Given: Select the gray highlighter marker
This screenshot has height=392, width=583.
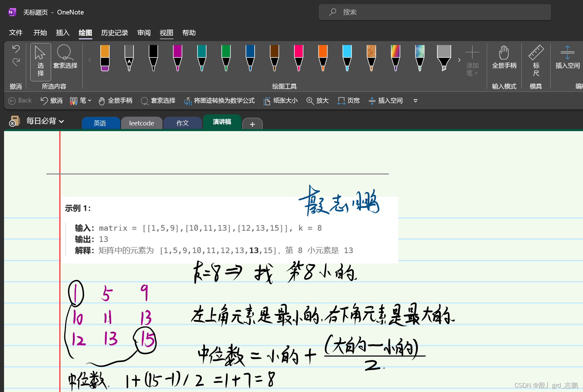Looking at the screenshot, I should [444, 58].
